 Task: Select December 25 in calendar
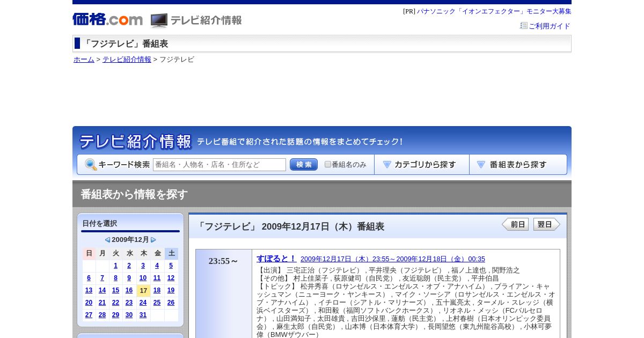(x=157, y=303)
